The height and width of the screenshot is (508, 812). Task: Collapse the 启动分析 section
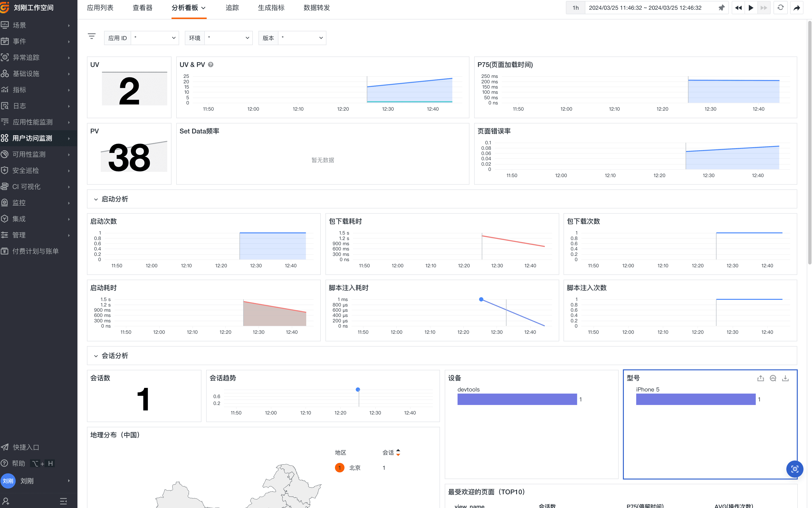pyautogui.click(x=96, y=199)
